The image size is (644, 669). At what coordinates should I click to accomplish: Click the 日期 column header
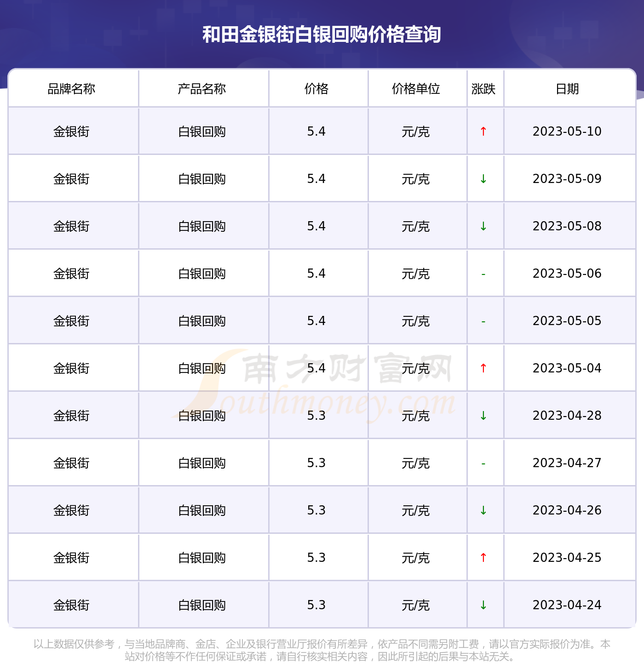coord(567,89)
